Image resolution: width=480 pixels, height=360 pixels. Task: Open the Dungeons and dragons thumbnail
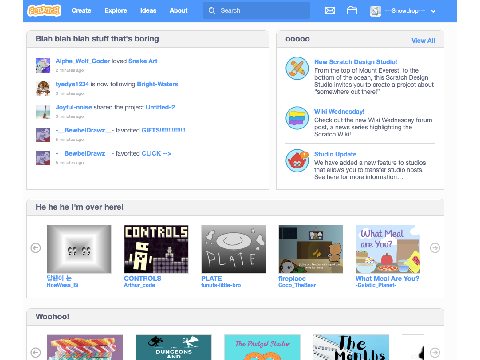(x=174, y=347)
